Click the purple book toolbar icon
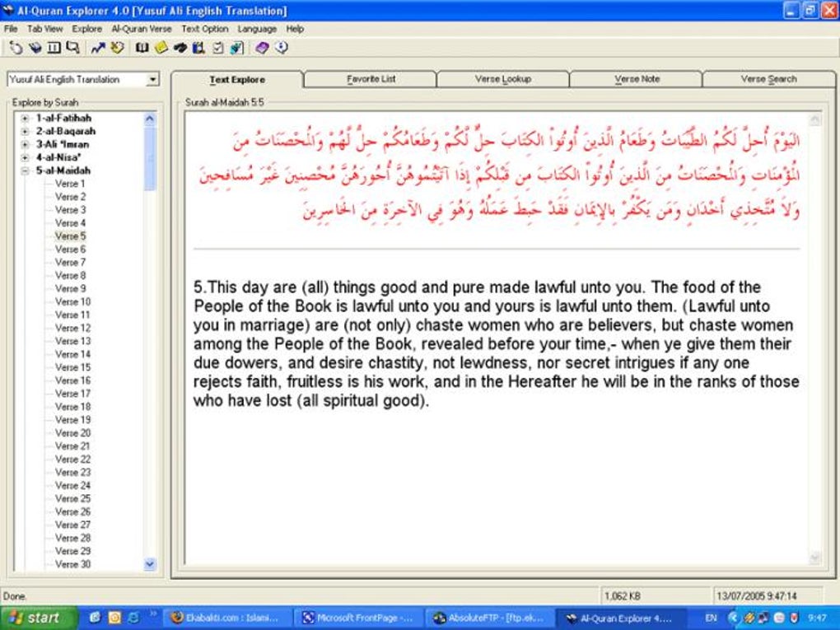 coord(262,49)
